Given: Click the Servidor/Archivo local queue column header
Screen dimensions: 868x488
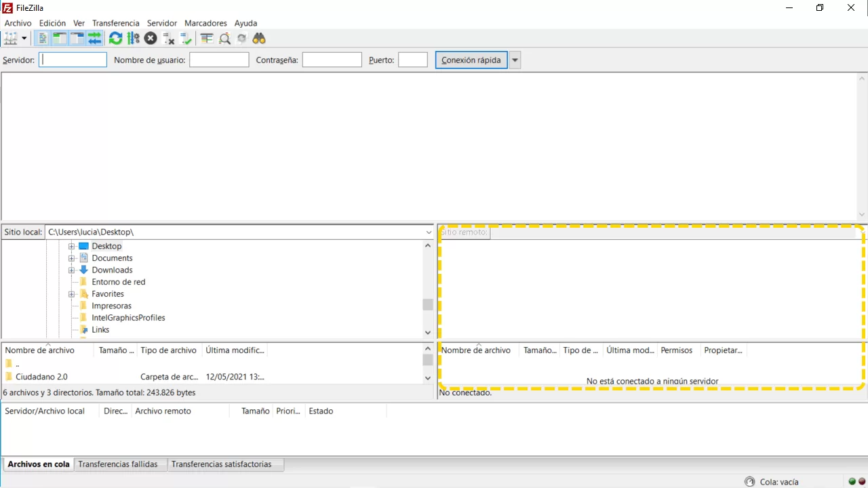Looking at the screenshot, I should 50,411.
